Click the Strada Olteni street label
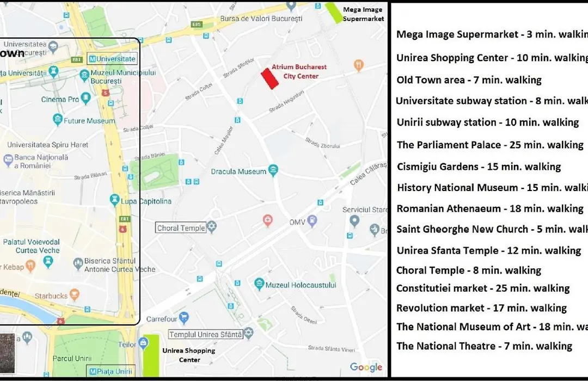588x381 pixels. point(304,315)
